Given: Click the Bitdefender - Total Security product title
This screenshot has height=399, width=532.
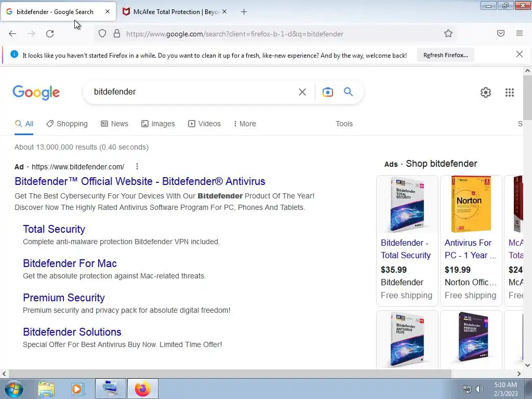Looking at the screenshot, I should [406, 249].
